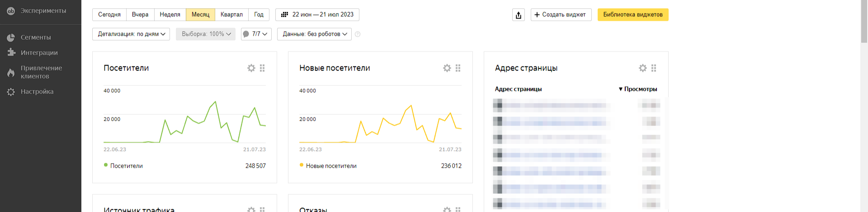Select the Неделя period
This screenshot has width=868, height=212.
click(x=170, y=14)
